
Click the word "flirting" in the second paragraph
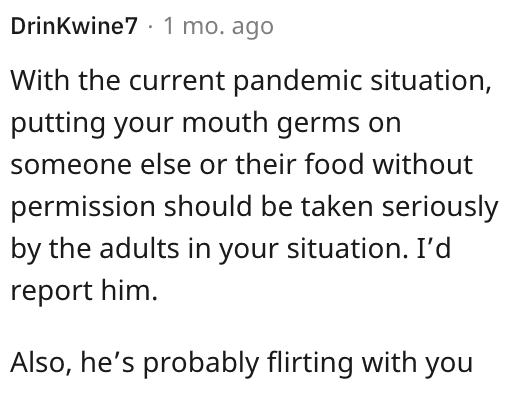[310, 364]
